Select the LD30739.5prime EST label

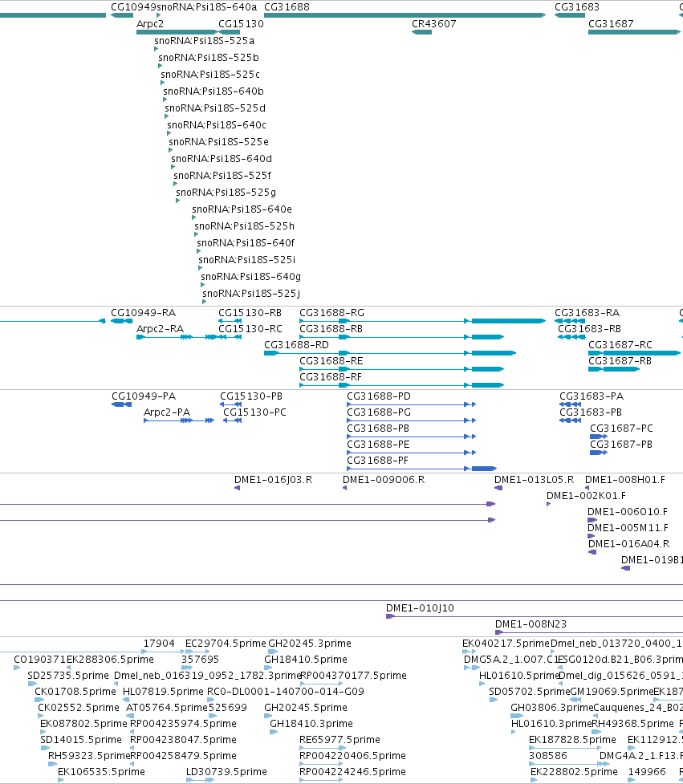pos(226,771)
